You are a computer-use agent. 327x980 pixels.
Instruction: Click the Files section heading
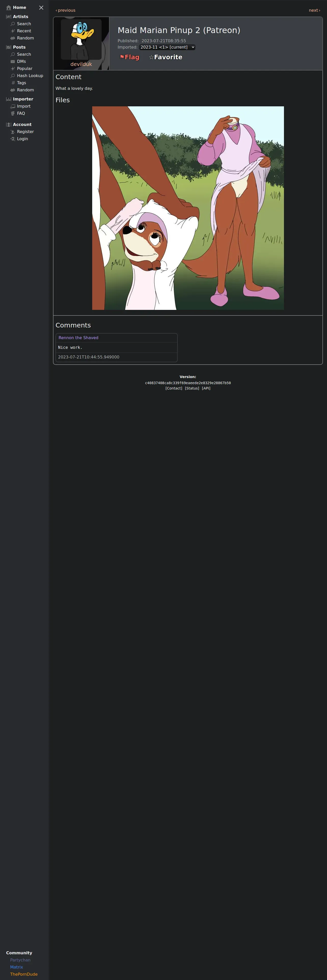63,100
